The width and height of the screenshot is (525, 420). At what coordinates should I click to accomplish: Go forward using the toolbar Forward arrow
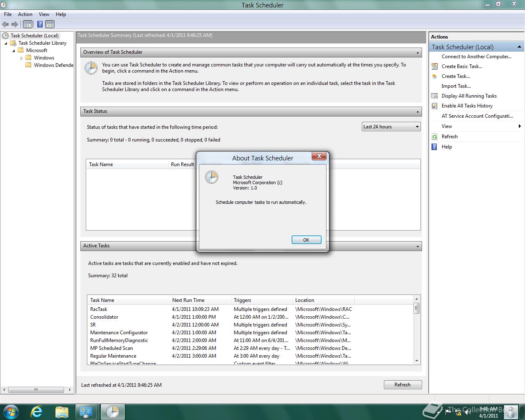coord(15,25)
